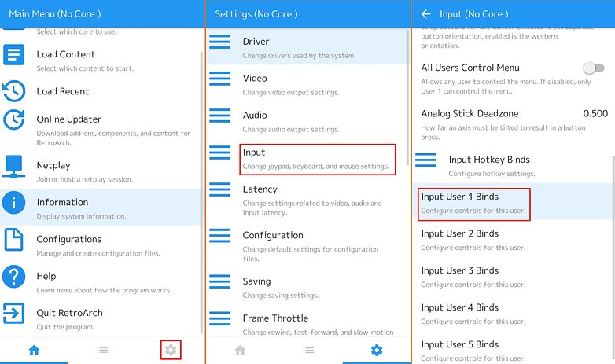The image size is (615, 364).
Task: Click the Configurations file icon
Action: pyautogui.click(x=13, y=240)
